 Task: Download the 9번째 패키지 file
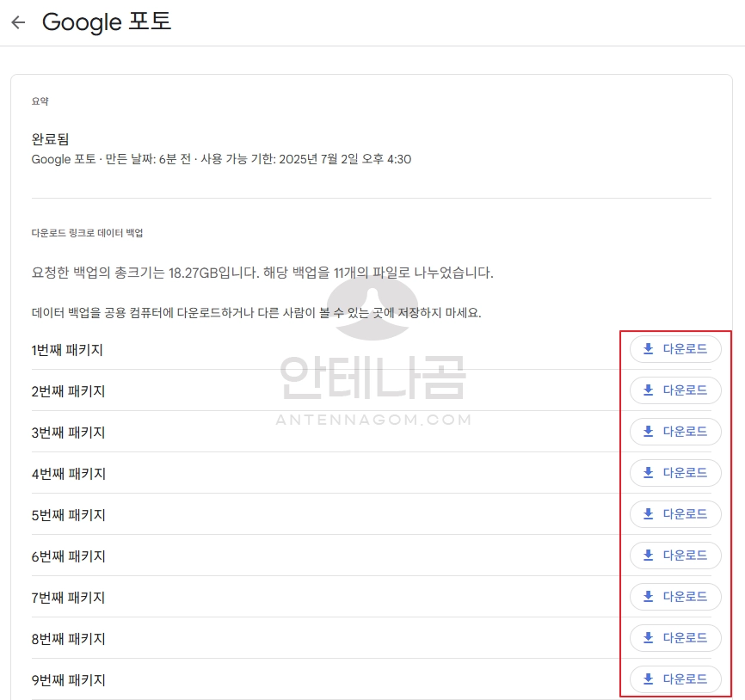tap(675, 679)
